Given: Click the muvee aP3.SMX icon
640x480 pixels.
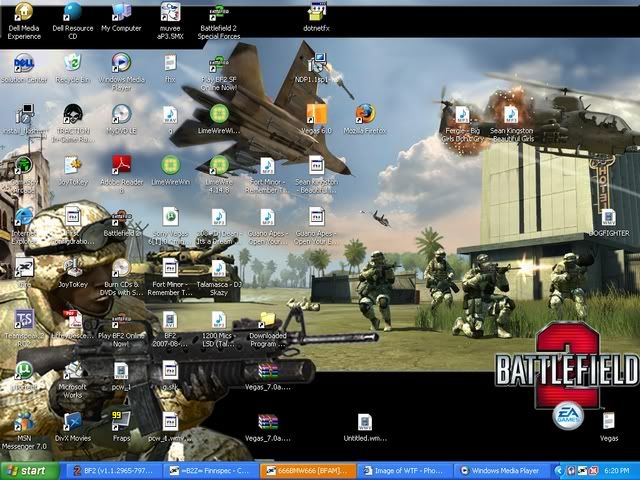Looking at the screenshot, I should point(170,20).
